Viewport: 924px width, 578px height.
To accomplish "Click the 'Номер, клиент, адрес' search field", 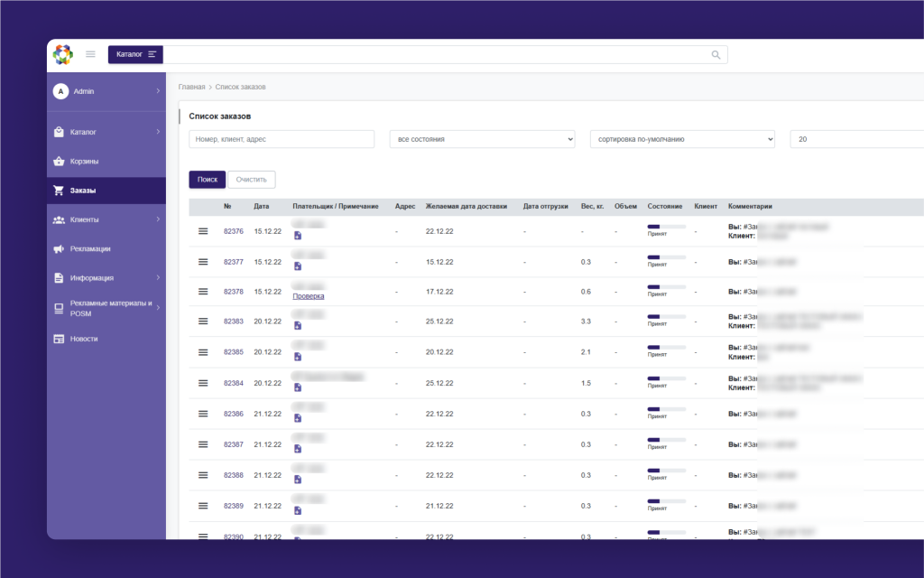I will pos(282,139).
